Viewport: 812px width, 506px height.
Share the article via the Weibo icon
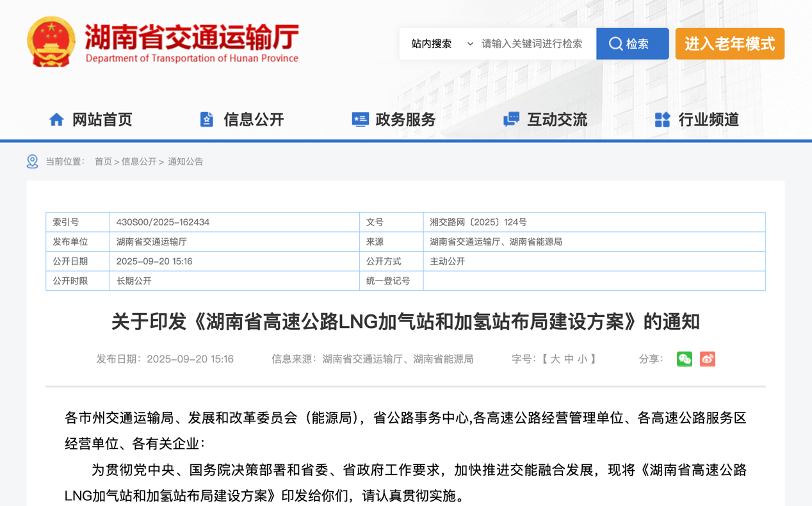coord(707,359)
